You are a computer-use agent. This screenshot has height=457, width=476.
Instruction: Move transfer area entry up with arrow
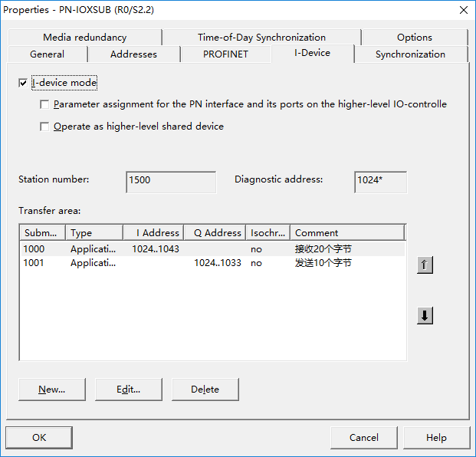point(425,265)
